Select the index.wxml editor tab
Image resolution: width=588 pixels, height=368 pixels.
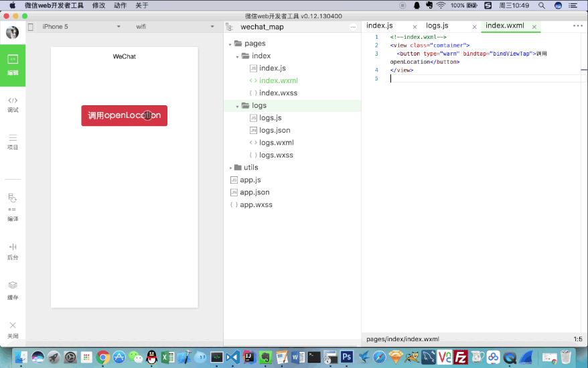click(x=505, y=25)
